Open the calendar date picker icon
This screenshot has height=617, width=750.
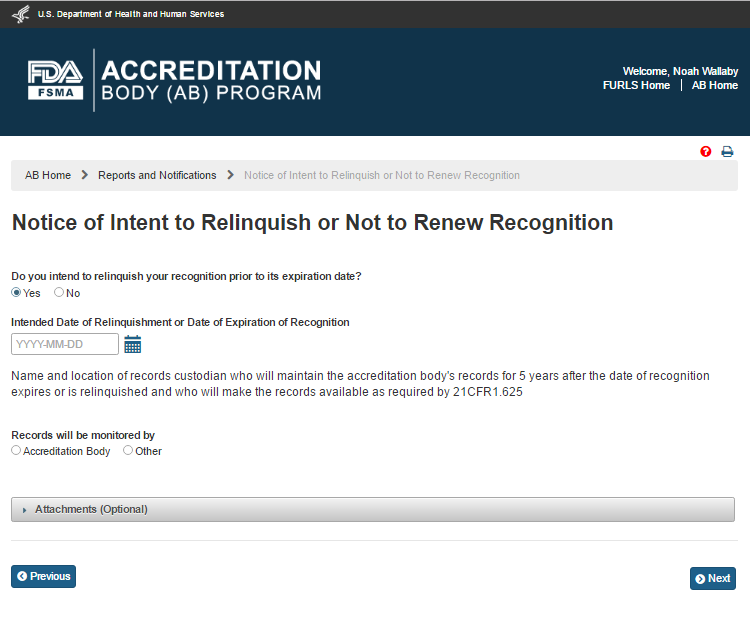132,344
